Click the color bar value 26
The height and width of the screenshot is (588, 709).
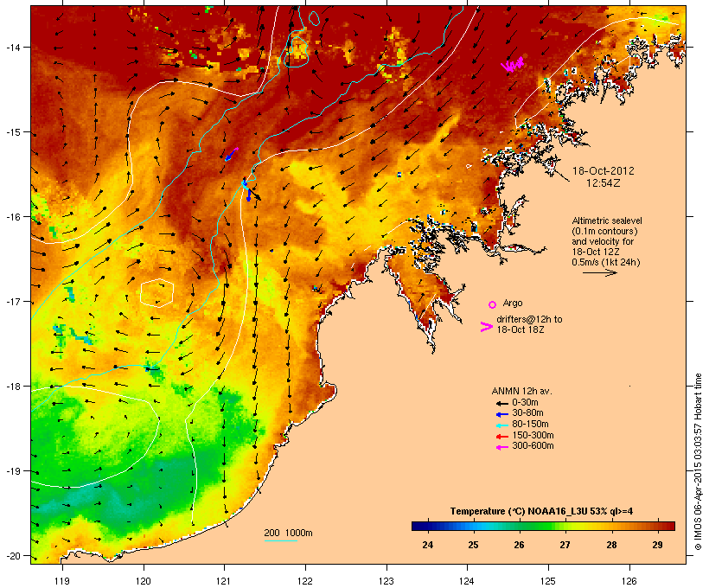point(519,545)
